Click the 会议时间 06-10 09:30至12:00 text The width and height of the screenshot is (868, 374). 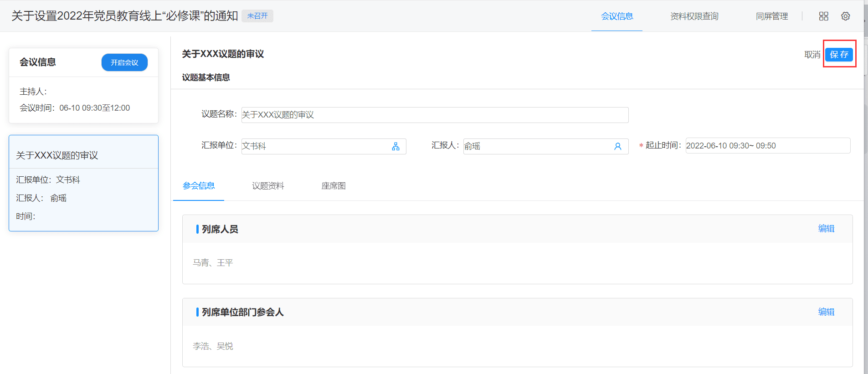[x=75, y=108]
